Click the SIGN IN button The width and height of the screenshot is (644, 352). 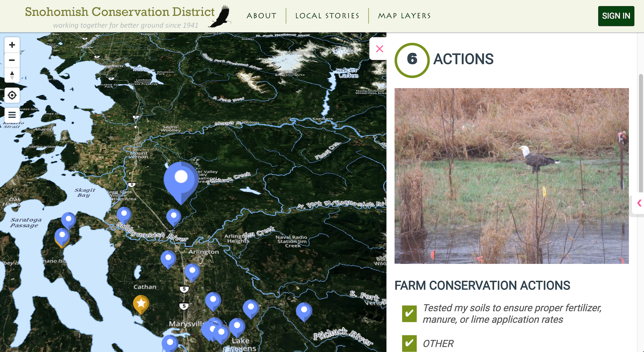click(x=616, y=16)
